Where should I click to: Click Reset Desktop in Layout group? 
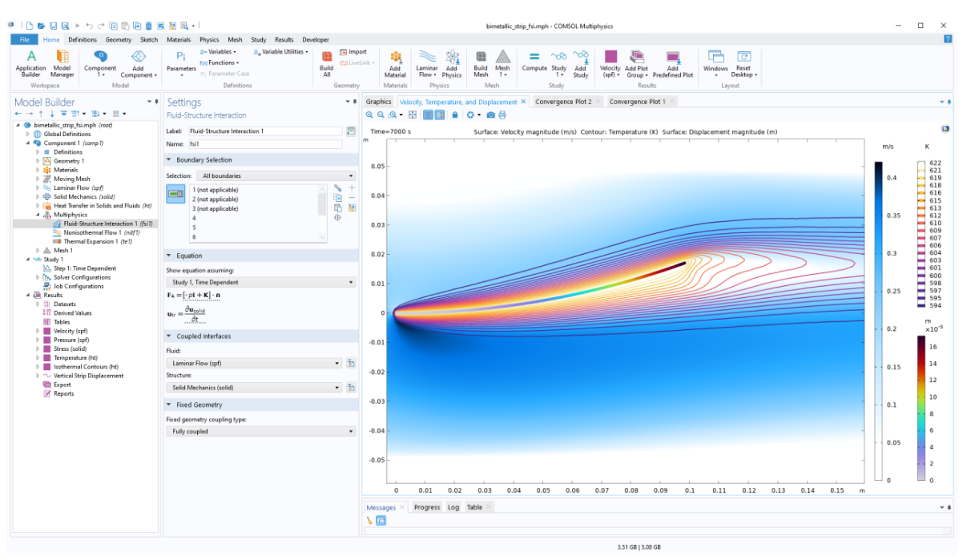pos(744,62)
